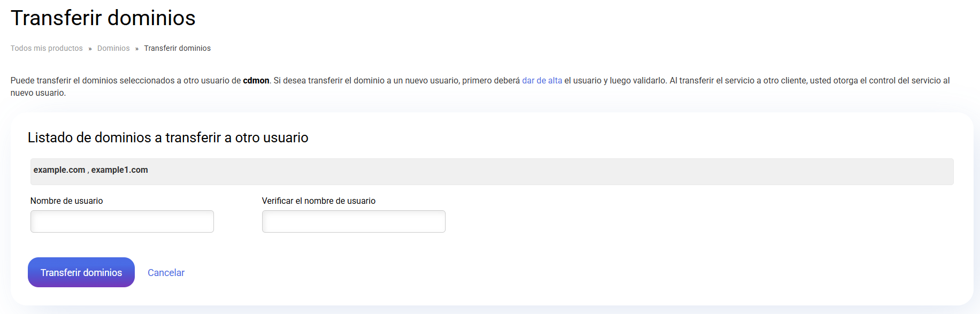Click the separator after Todos mis productos
Screen dimensions: 980x314
pos(90,49)
